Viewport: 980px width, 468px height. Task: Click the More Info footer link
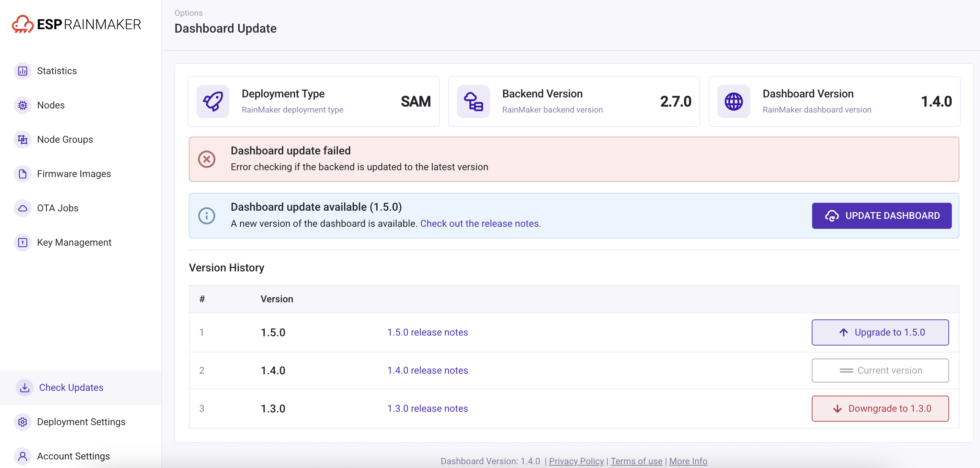(688, 461)
